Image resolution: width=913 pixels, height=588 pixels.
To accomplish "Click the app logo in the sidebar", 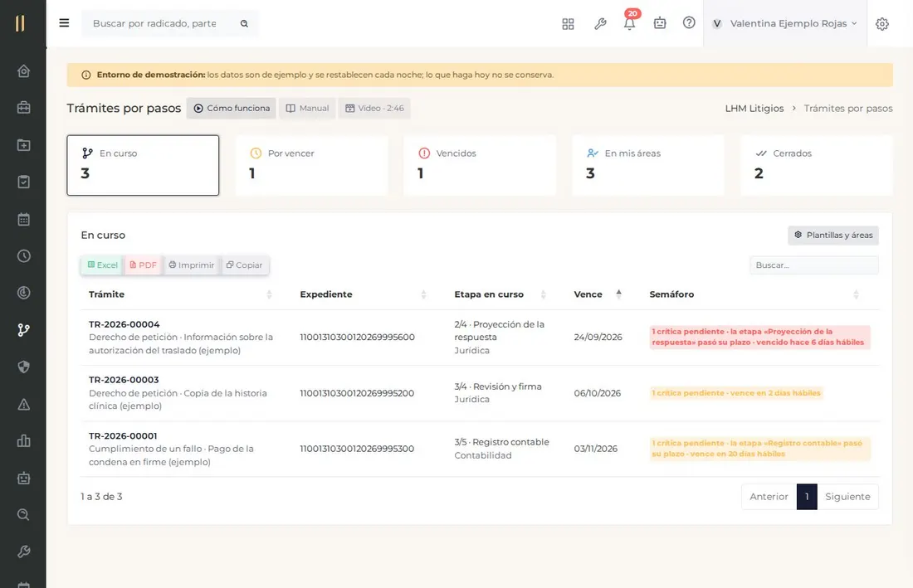I will click(x=20, y=23).
